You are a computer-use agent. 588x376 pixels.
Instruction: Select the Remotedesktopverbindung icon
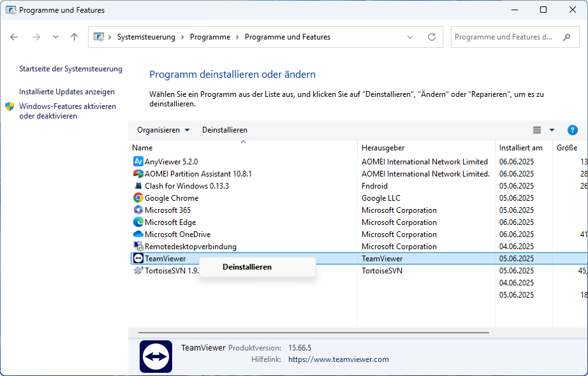pos(138,247)
